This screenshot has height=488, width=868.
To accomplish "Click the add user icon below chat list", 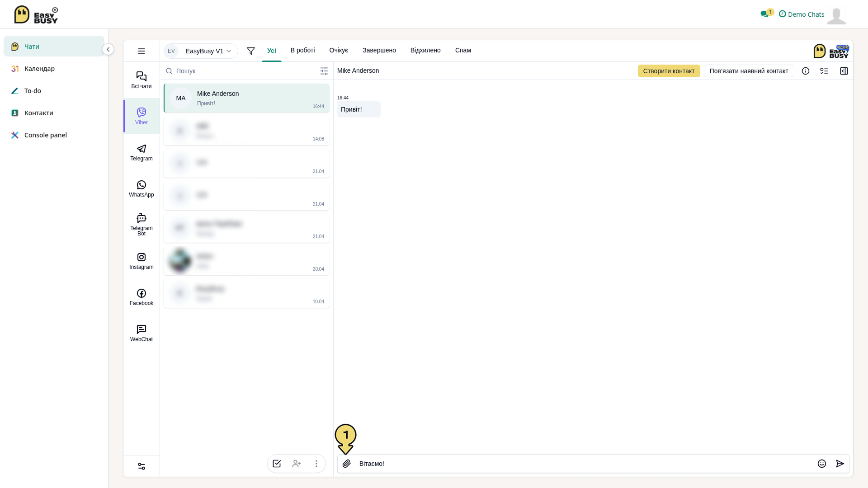I will click(x=297, y=464).
